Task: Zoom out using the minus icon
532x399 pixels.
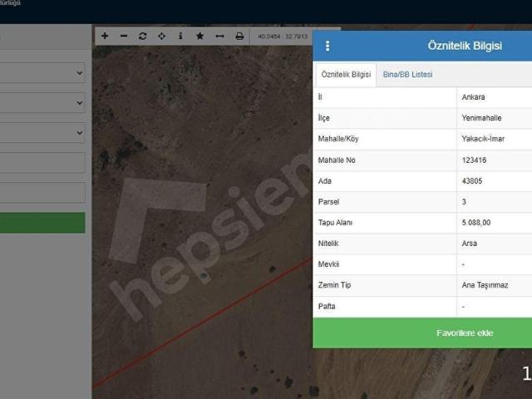Action: (x=124, y=36)
